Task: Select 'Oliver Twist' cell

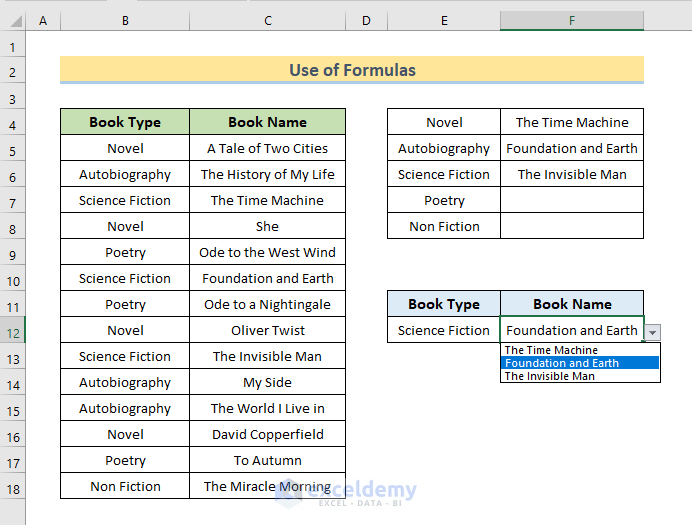Action: 267,330
